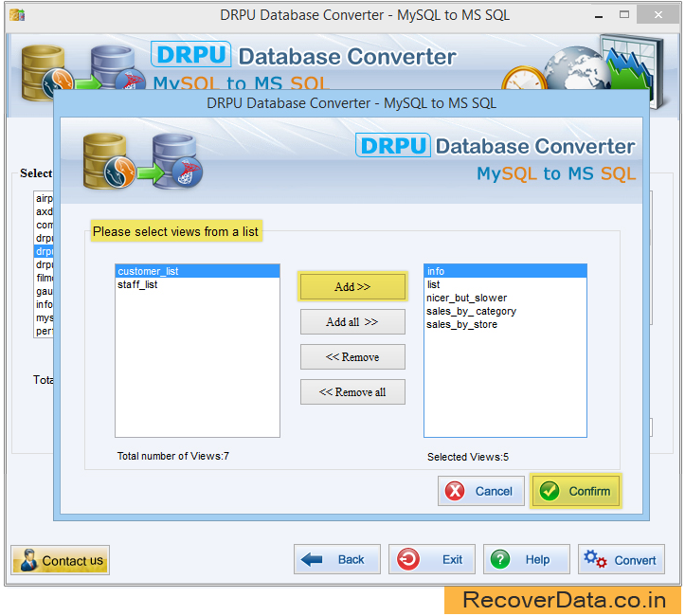
Task: Click the person icon on Contact us
Action: click(x=28, y=560)
